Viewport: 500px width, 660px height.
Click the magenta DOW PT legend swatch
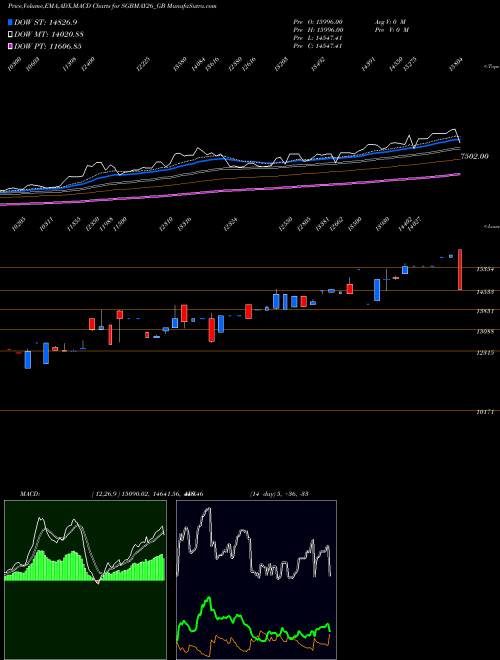[10, 46]
